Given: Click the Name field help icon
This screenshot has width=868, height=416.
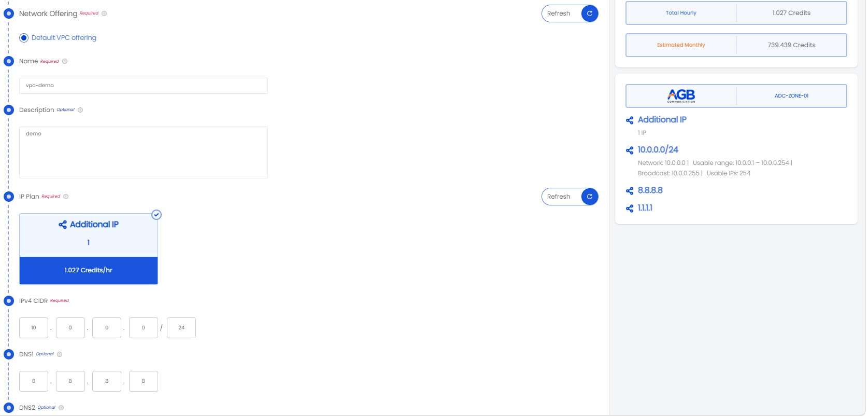Looking at the screenshot, I should point(65,61).
